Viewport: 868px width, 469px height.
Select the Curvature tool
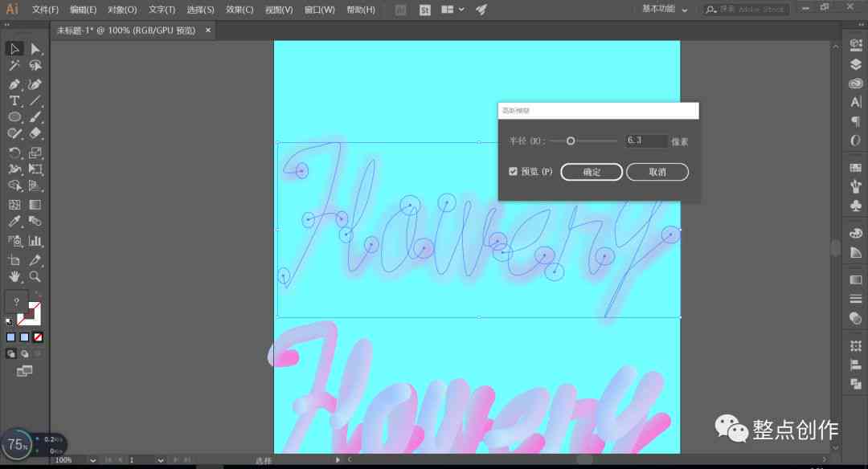pyautogui.click(x=35, y=84)
